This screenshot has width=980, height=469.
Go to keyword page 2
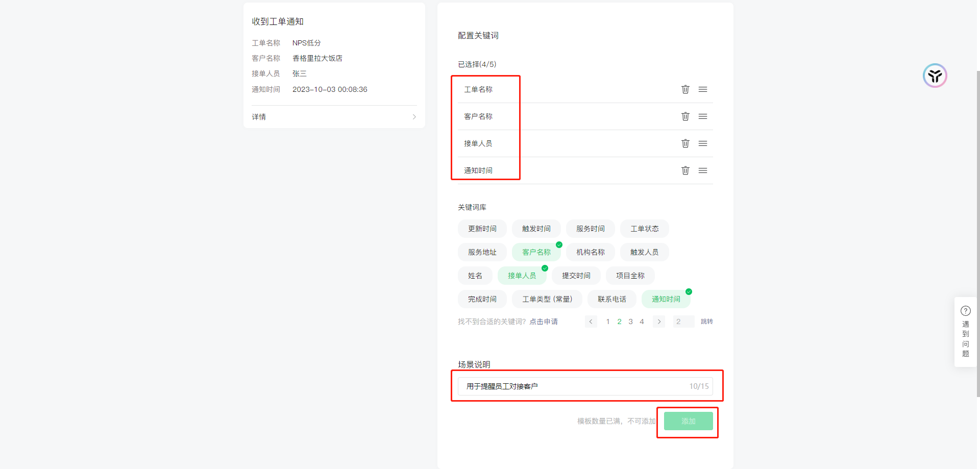[619, 322]
